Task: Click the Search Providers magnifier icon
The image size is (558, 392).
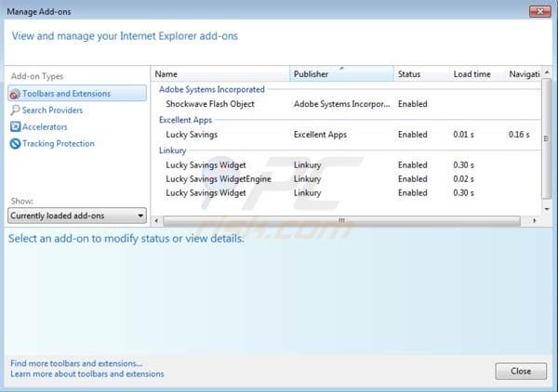Action: click(15, 111)
